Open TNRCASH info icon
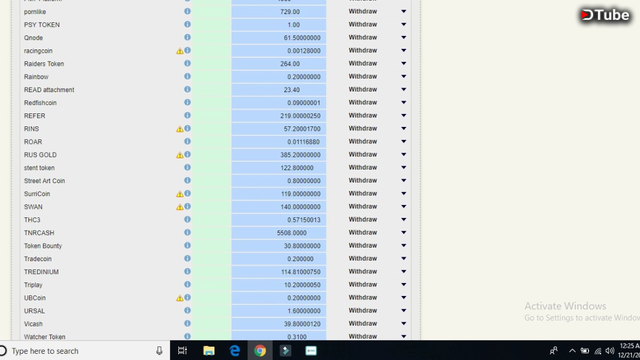The image size is (640, 360). (x=187, y=233)
